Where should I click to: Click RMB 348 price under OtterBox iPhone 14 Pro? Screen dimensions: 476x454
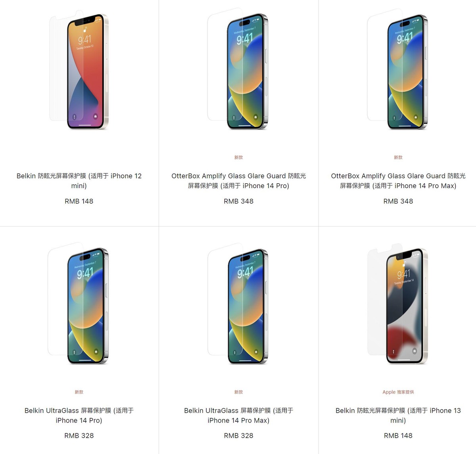tap(238, 201)
